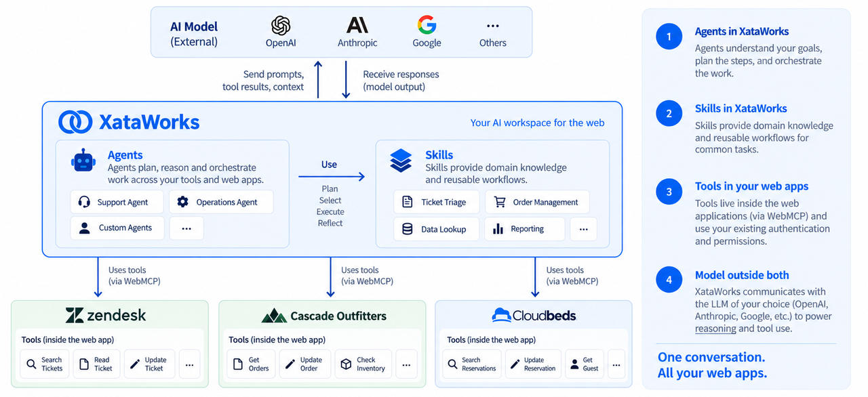Screen dimensions: 868x397
Task: Click the cart icon on Order Management
Action: click(x=500, y=202)
